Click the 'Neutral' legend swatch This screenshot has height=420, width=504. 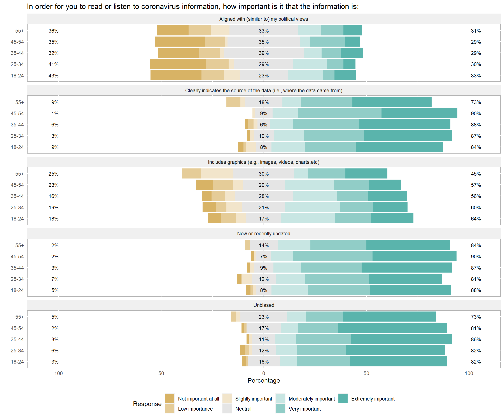(227, 408)
